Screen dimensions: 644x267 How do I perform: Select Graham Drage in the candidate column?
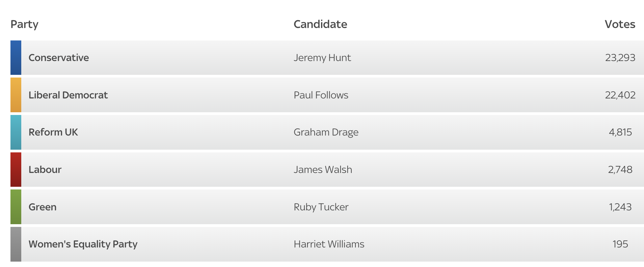click(x=326, y=132)
